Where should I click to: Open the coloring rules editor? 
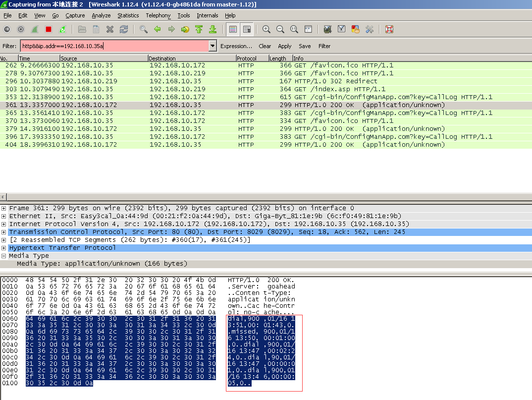coord(355,29)
